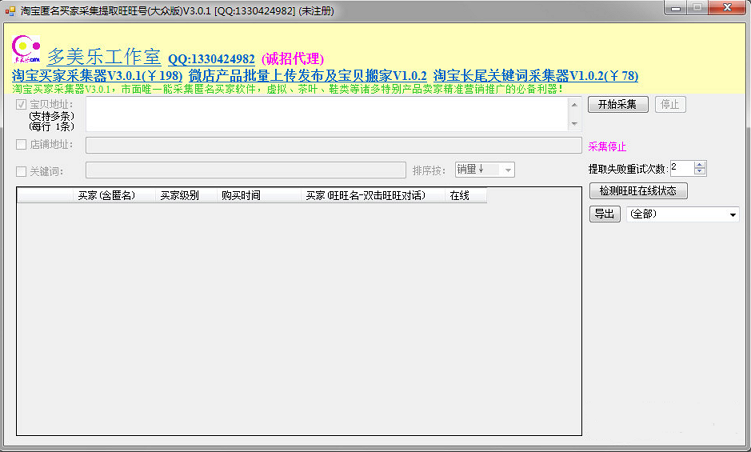
Task: Click the down arrow of the address box scrollbar
Action: [x=575, y=124]
